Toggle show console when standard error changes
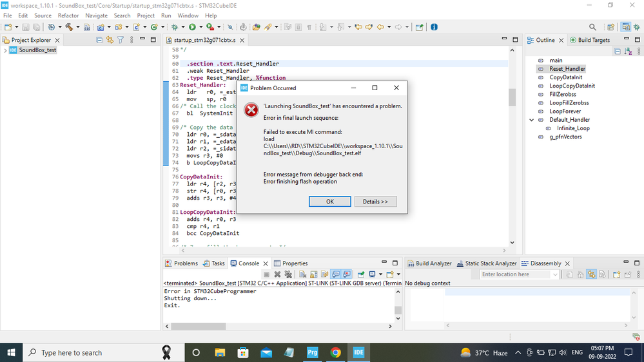Image resolution: width=644 pixels, height=362 pixels. [x=347, y=274]
